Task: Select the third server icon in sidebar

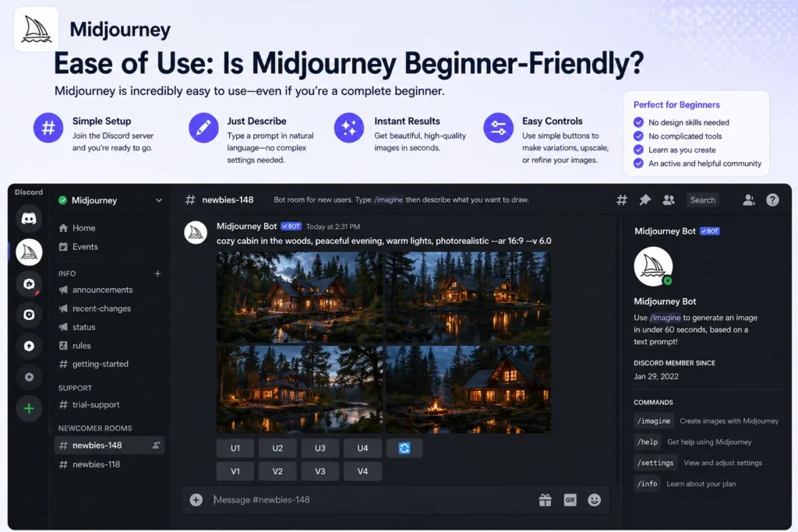Action: tap(29, 284)
